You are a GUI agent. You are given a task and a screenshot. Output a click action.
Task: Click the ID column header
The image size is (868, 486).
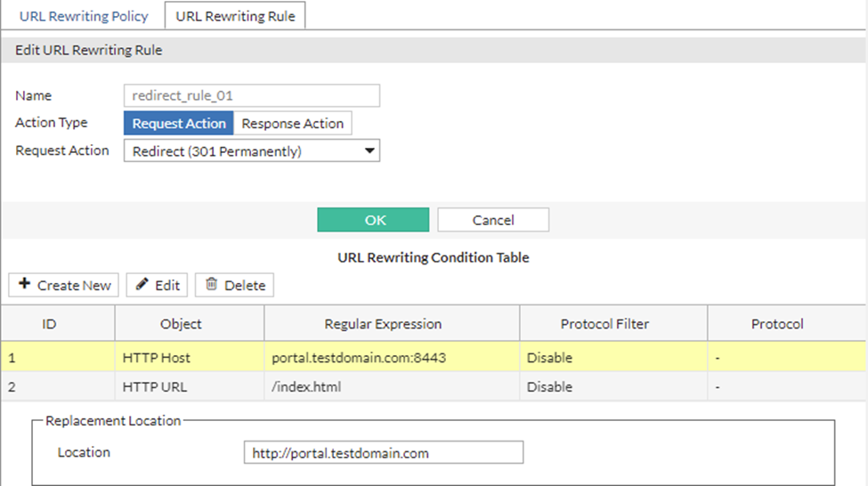coord(50,324)
